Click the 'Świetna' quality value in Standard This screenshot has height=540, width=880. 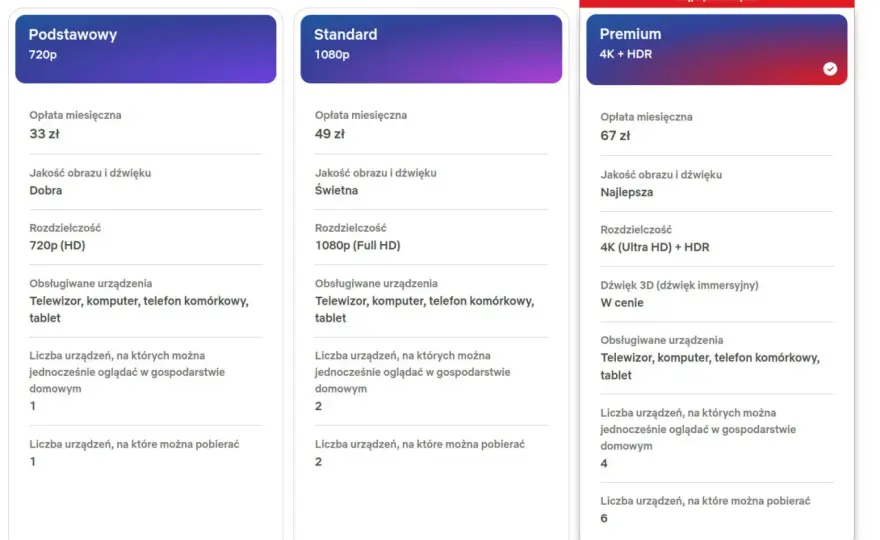tap(336, 190)
